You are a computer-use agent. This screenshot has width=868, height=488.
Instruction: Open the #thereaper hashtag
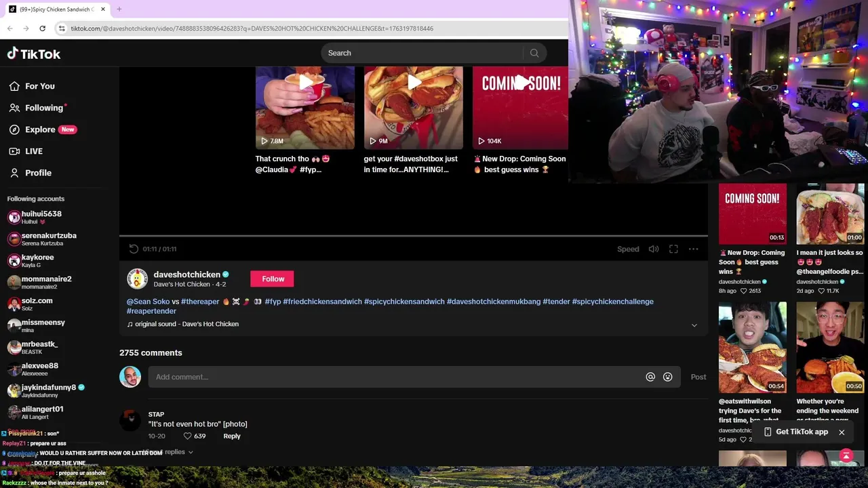[200, 302]
